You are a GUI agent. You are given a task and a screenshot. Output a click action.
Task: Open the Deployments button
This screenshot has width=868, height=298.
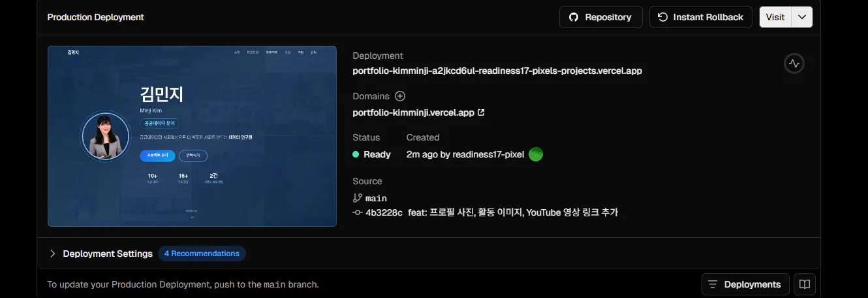(x=745, y=284)
